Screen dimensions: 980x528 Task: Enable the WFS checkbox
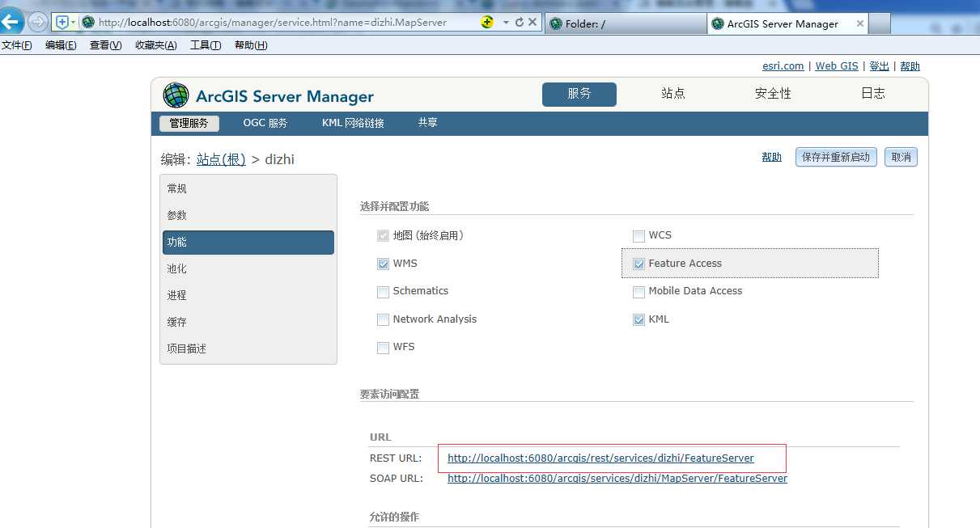[x=384, y=348]
